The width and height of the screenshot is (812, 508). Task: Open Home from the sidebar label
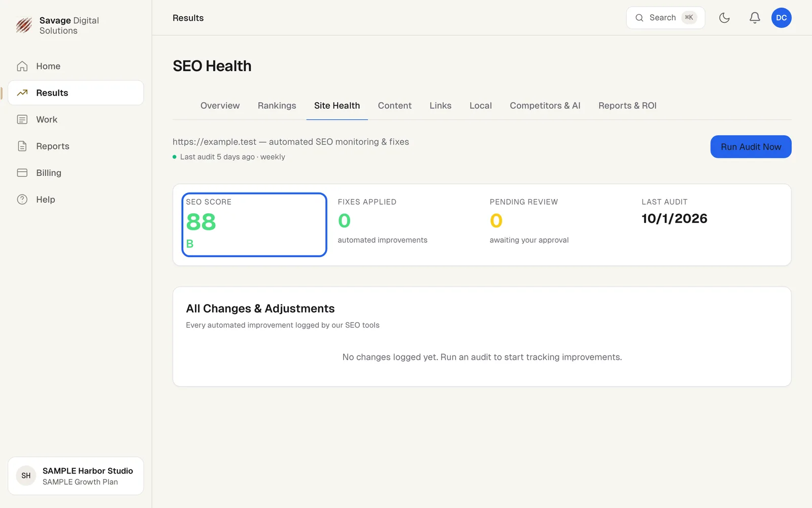click(x=48, y=66)
